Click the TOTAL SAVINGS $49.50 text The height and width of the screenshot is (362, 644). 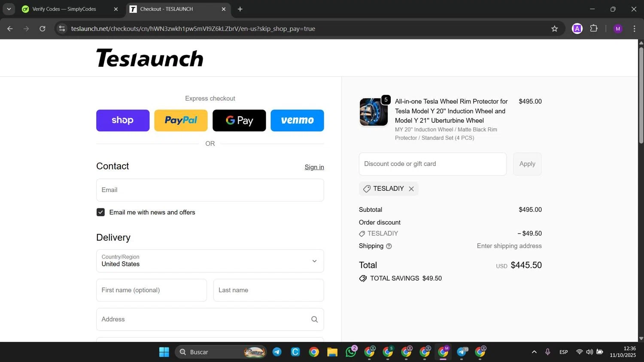pos(406,278)
